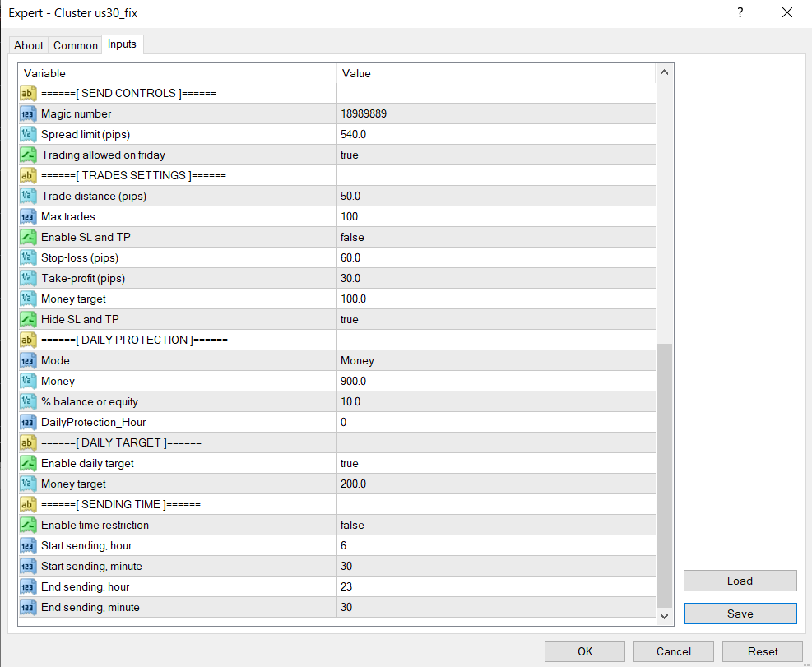Click the string icon beside TRADES SETTINGS header
This screenshot has height=667, width=812.
click(x=28, y=175)
